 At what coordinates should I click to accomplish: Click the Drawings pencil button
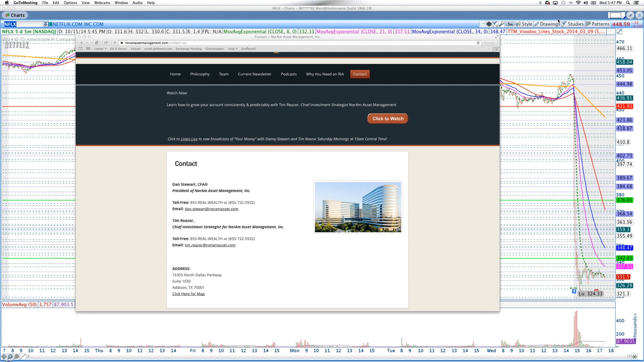[x=547, y=24]
